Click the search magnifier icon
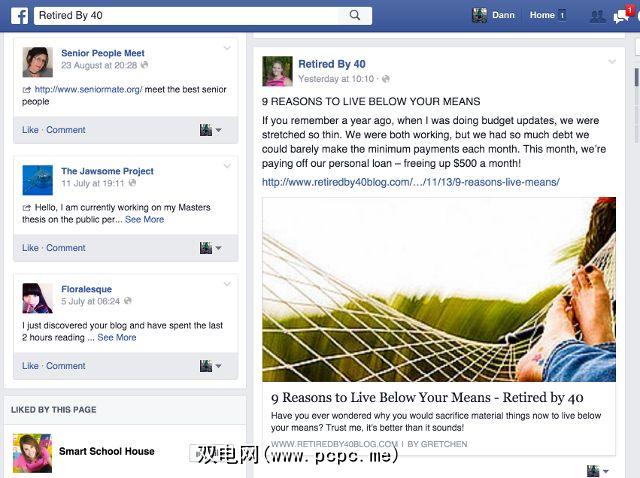Screen dimensions: 640x478 tap(355, 16)
